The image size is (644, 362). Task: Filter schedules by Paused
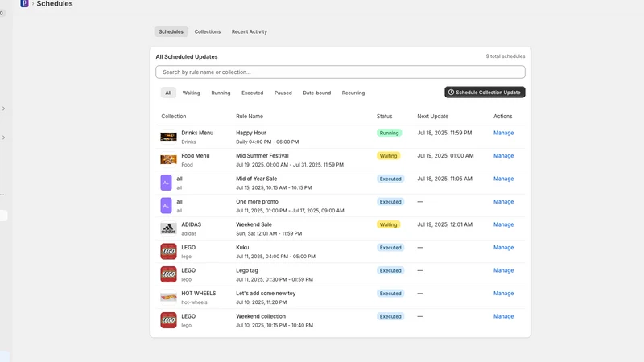click(x=283, y=93)
